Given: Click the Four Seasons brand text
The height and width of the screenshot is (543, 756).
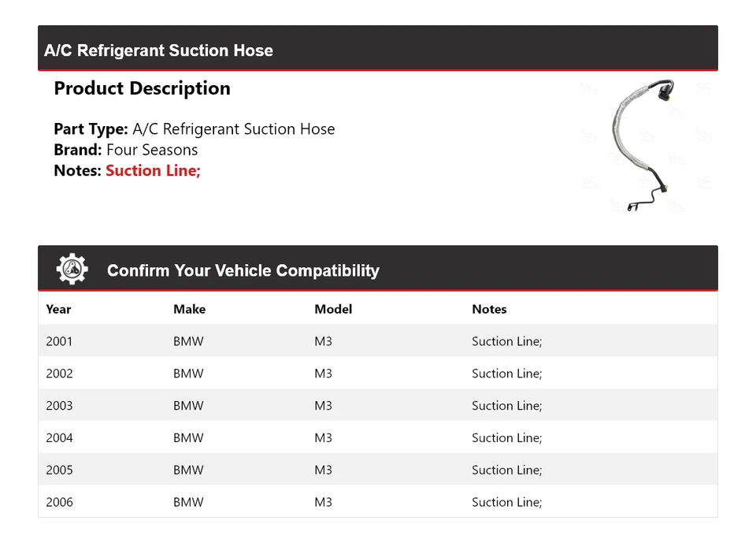Looking at the screenshot, I should pyautogui.click(x=152, y=150).
